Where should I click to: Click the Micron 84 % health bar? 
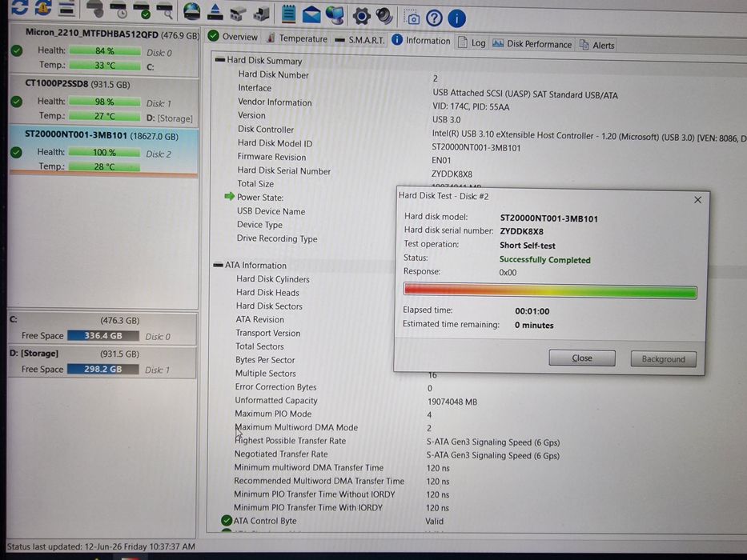point(104,50)
